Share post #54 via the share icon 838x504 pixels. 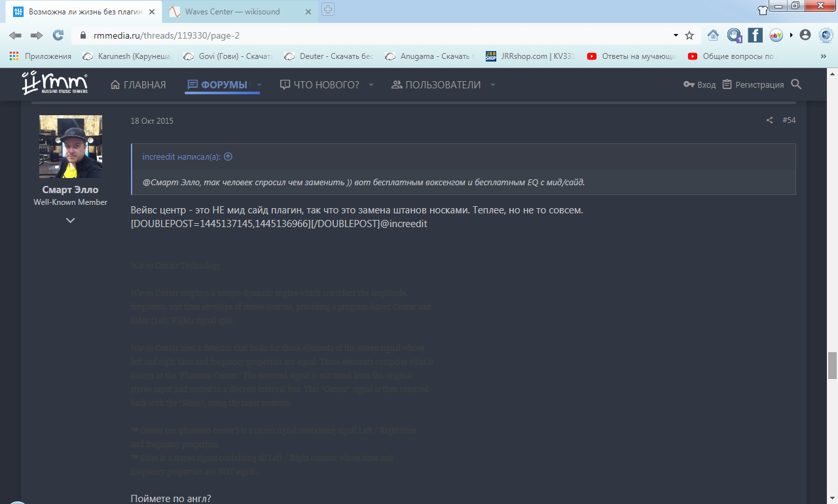click(769, 120)
